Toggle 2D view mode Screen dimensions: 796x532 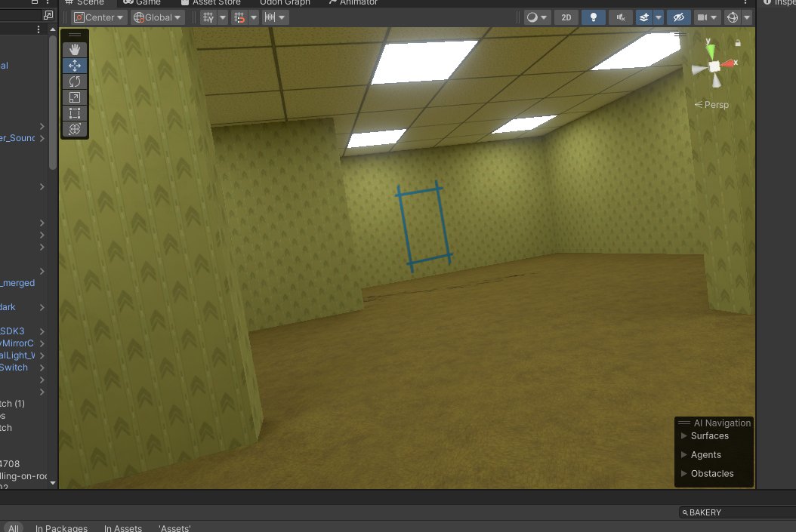pos(566,18)
